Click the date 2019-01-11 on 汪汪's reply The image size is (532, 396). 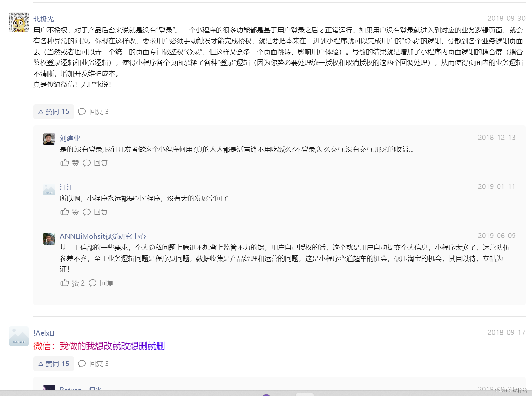[497, 186]
